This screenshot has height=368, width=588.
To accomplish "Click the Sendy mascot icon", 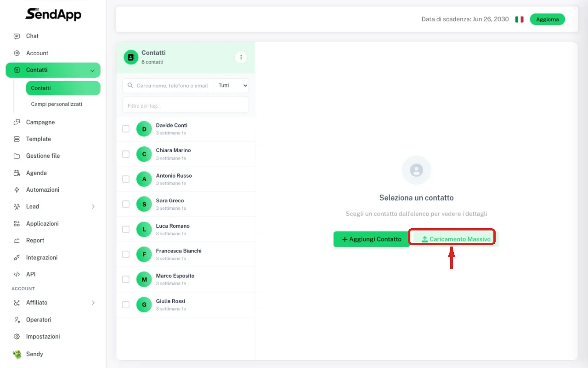I will tap(17, 354).
